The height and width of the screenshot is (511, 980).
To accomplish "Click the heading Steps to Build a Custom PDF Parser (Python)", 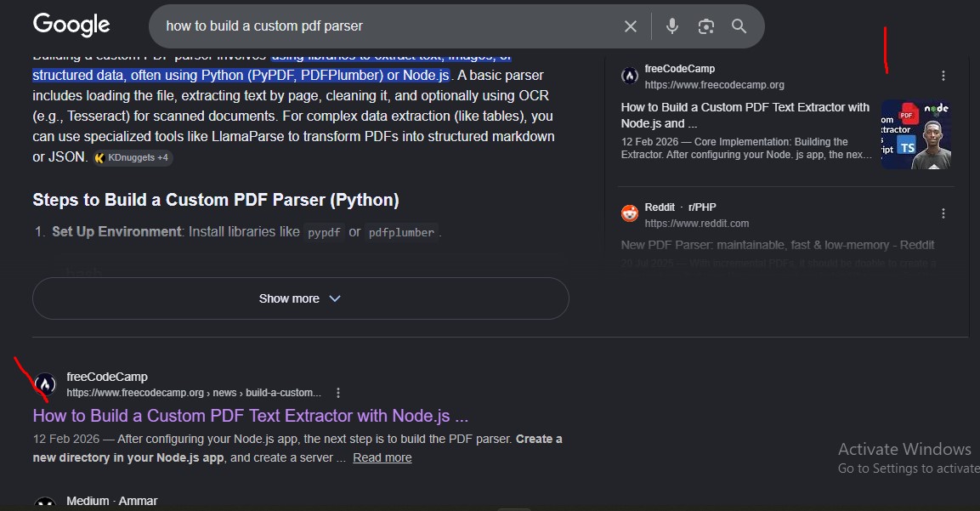I will pos(216,200).
